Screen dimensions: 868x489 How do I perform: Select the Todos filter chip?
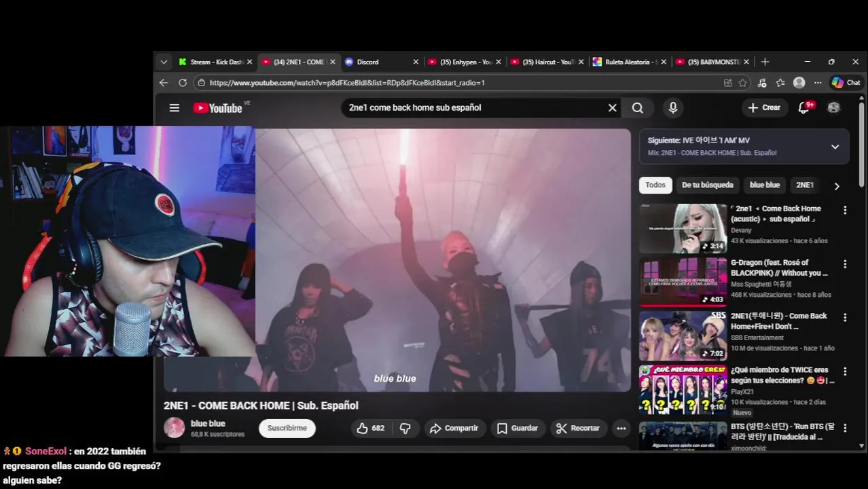pos(655,185)
